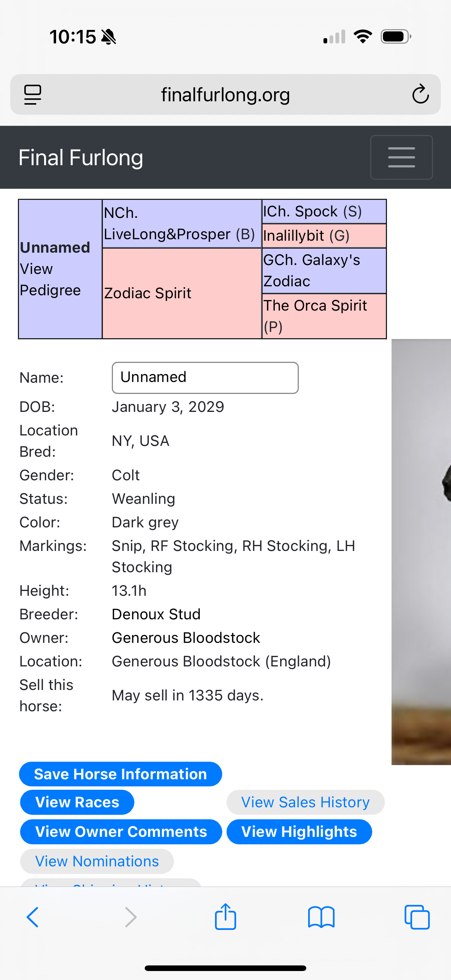
Task: Open dam Zodiac Spirit in pedigree
Action: click(x=148, y=293)
